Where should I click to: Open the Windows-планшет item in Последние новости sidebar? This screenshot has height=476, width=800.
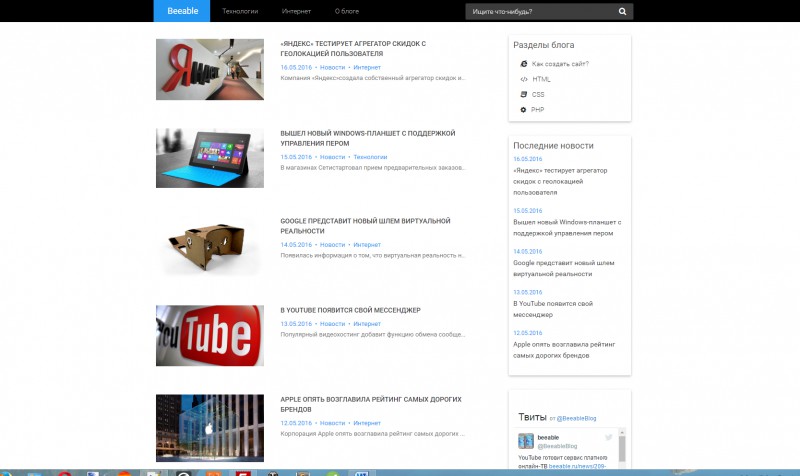click(x=567, y=228)
